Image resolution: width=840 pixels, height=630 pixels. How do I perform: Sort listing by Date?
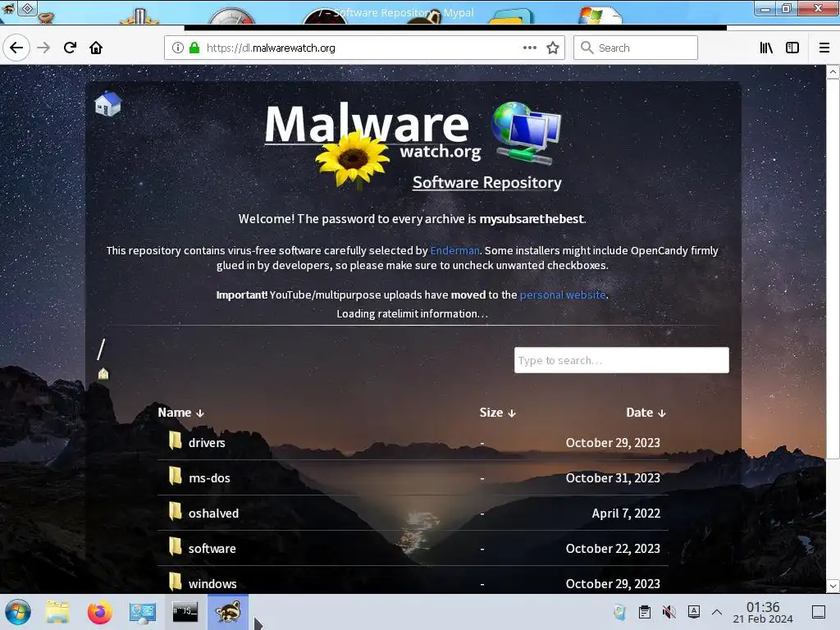click(x=646, y=413)
